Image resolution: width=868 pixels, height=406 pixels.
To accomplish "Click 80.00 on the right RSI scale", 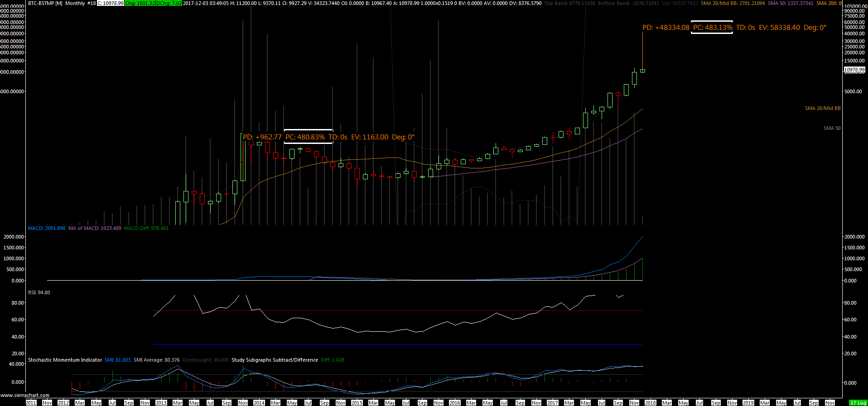I will pos(850,303).
